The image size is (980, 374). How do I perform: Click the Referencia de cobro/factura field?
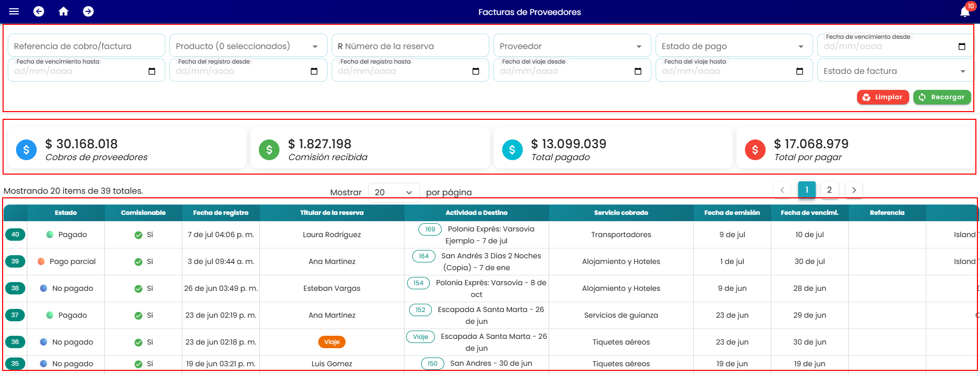[x=86, y=45]
